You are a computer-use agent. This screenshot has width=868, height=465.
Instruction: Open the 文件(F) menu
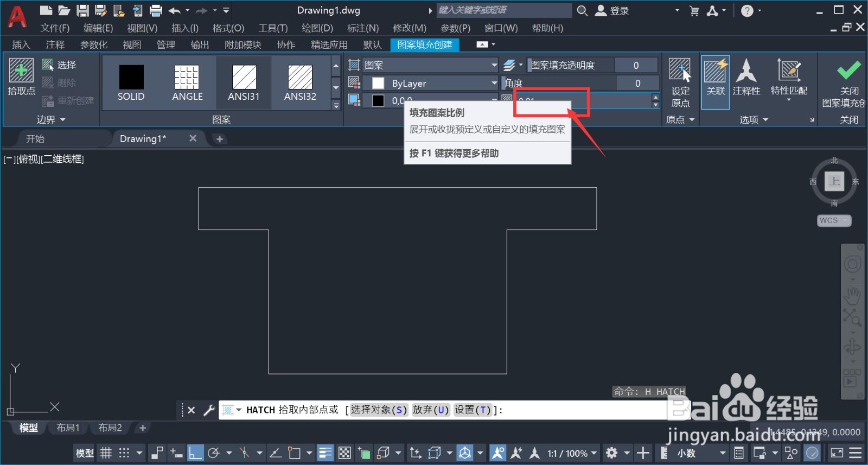click(55, 28)
